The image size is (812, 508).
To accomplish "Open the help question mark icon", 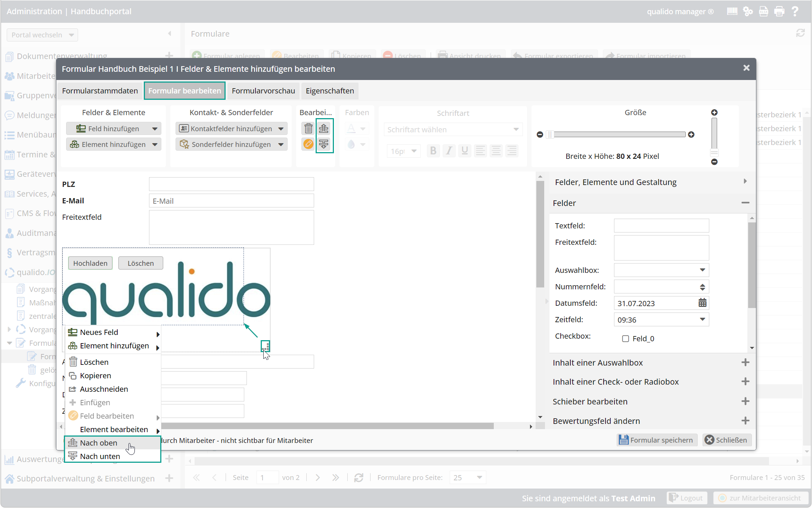I will (795, 11).
